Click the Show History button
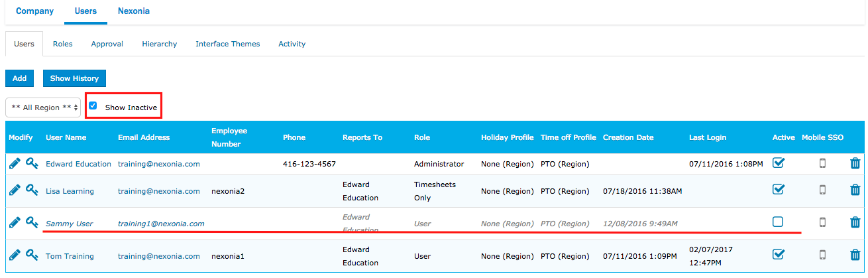 pyautogui.click(x=74, y=78)
